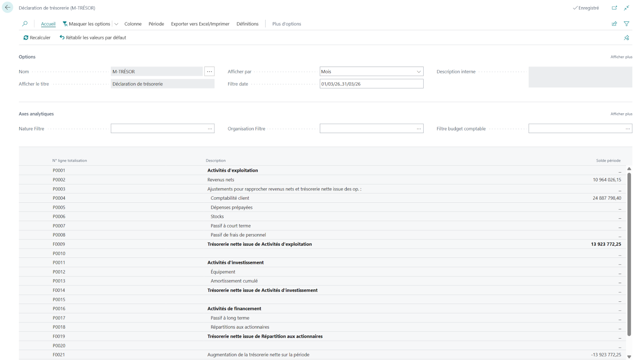Click Rétablir les valeurs par défaut
The height and width of the screenshot is (364, 634).
tap(93, 38)
